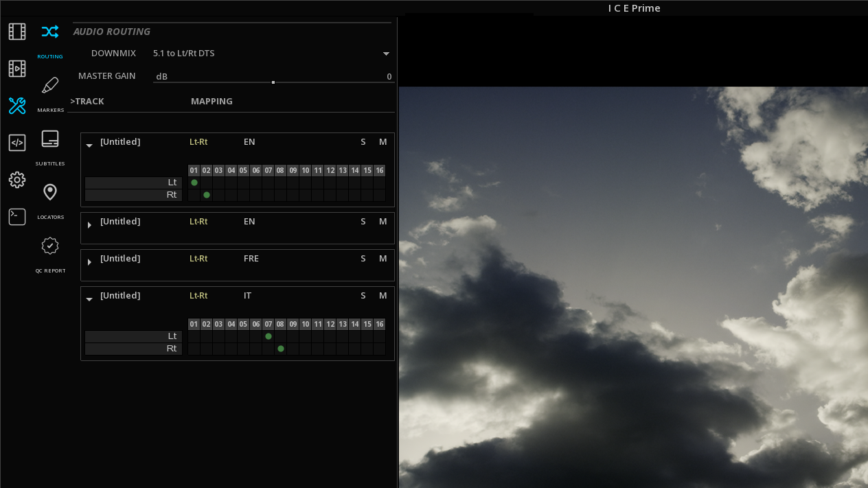Select the ROUTING tab label
The image size is (868, 488).
click(x=50, y=57)
